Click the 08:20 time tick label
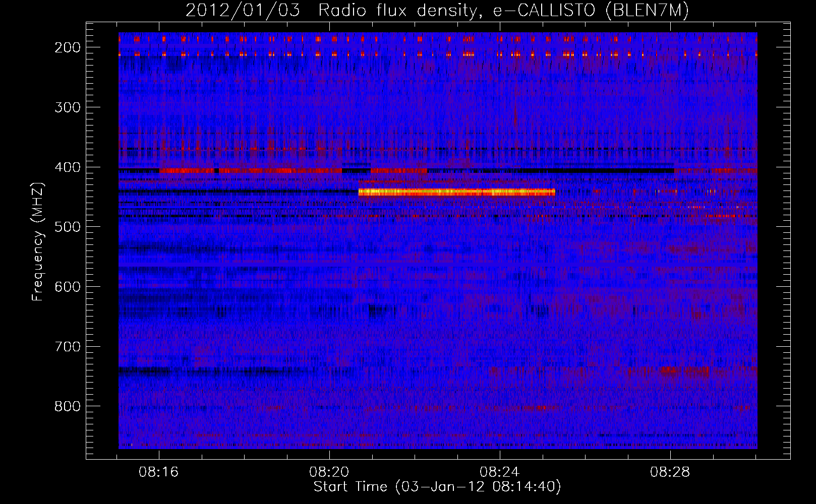Screen dimensions: 816x504 [x=329, y=472]
